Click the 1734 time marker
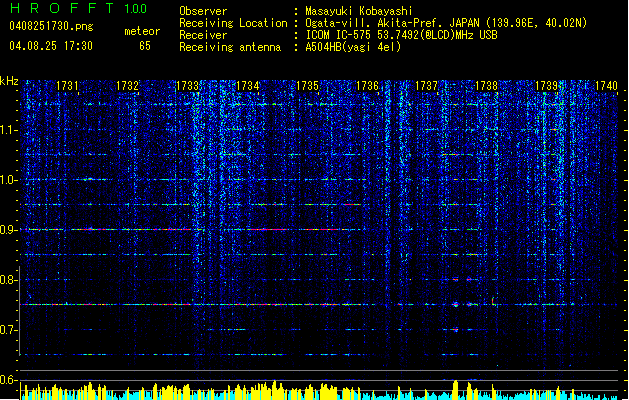The width and height of the screenshot is (629, 400). (x=248, y=86)
